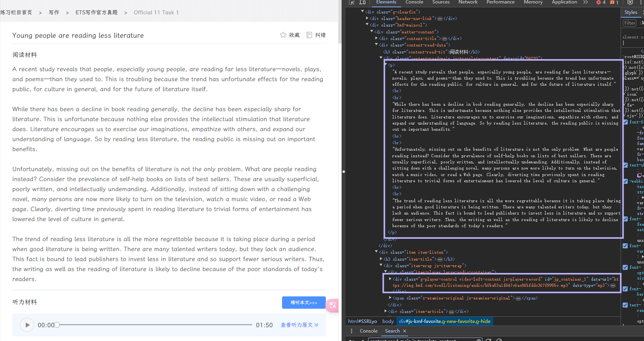Open the Memory tab
The image size is (644, 341).
533,2
